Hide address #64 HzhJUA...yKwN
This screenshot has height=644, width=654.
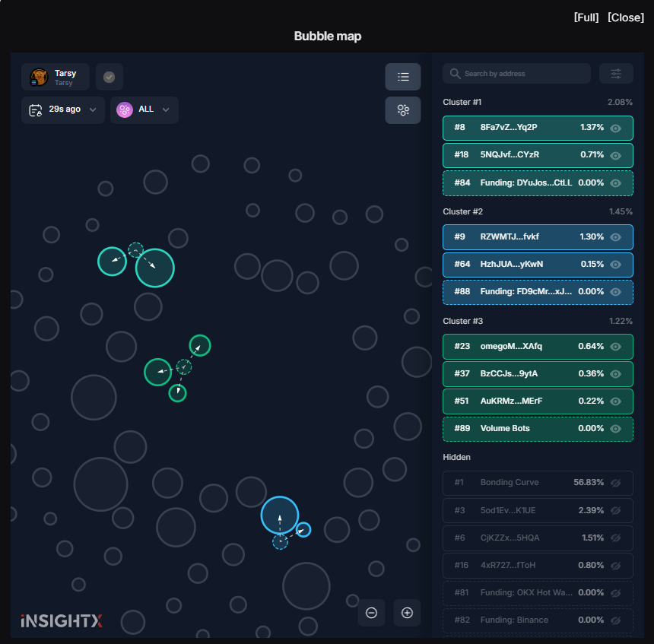[616, 265]
